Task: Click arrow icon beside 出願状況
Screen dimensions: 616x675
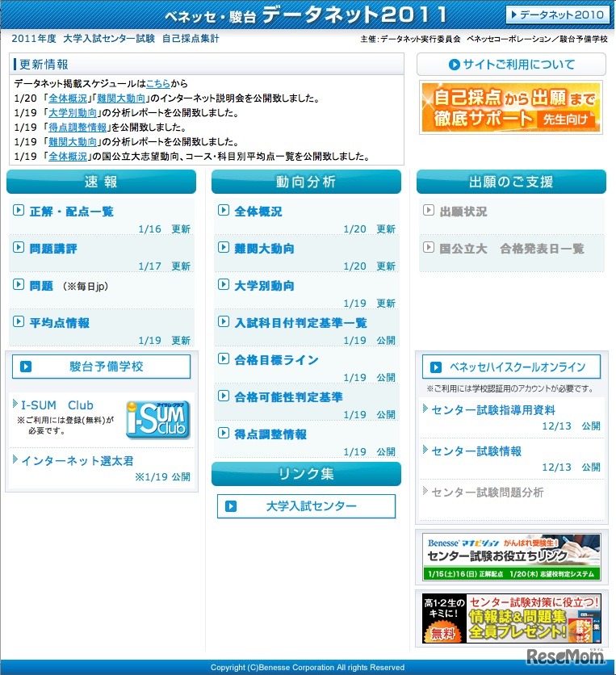Action: click(x=429, y=211)
